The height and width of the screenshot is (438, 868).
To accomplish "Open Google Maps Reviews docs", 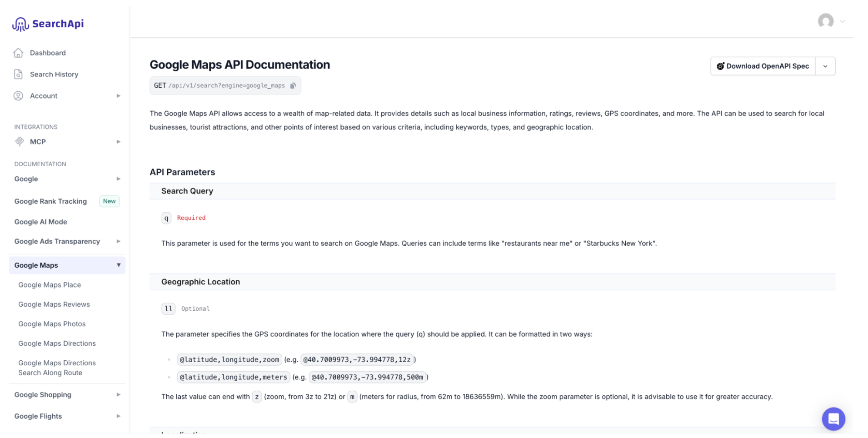I will coord(54,304).
